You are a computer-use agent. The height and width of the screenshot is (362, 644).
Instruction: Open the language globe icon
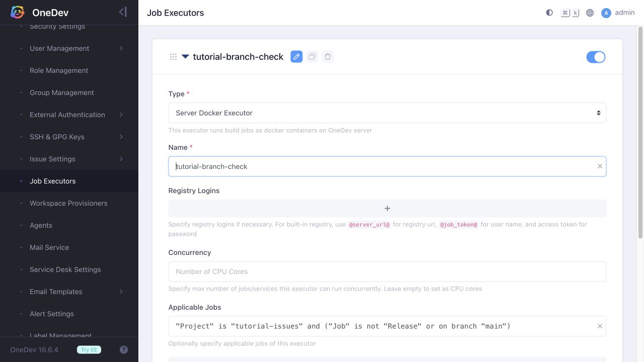point(590,13)
